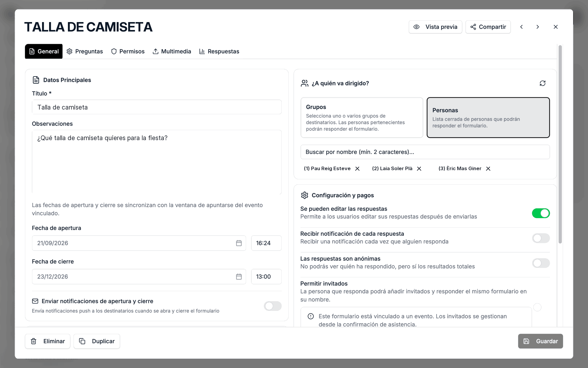Select the Grupos recipient option
Screen dimensions: 588x368
click(x=362, y=117)
